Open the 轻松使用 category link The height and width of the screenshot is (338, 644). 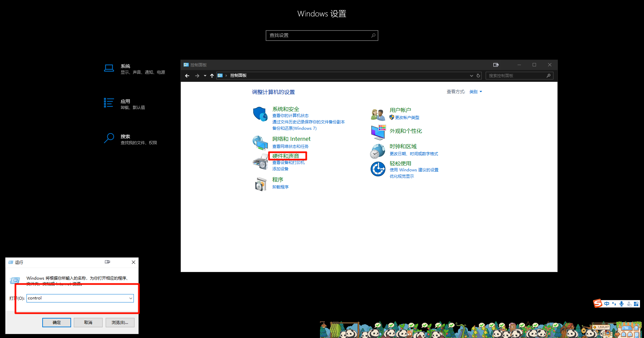[400, 164]
